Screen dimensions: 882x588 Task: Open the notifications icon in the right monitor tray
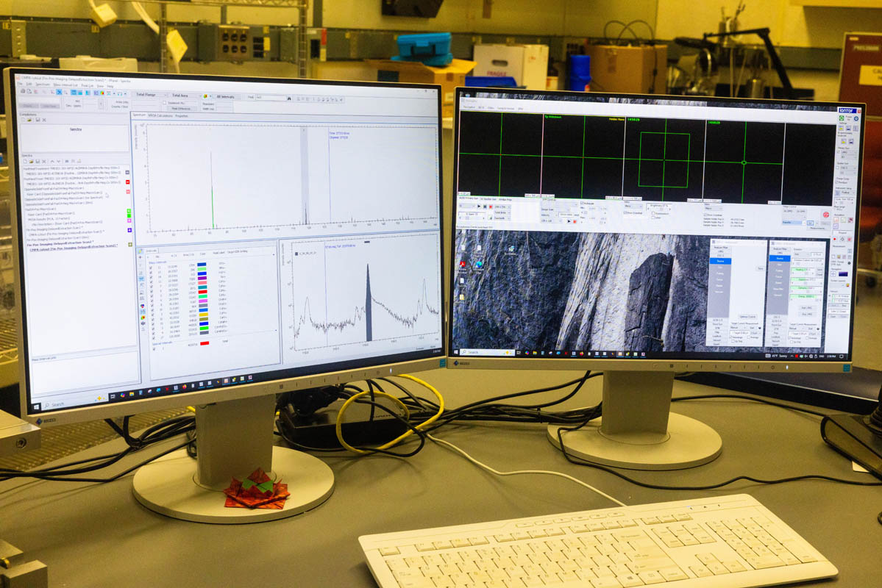(x=842, y=356)
